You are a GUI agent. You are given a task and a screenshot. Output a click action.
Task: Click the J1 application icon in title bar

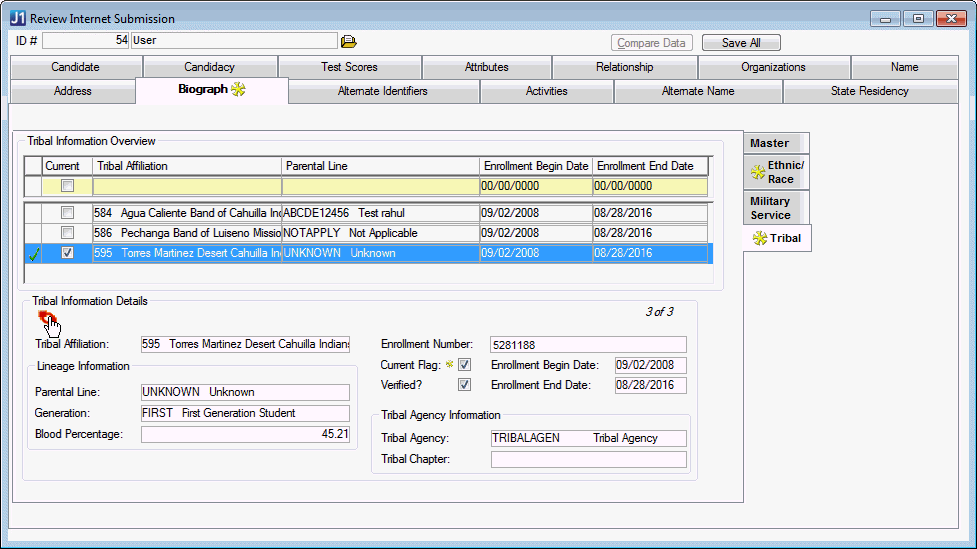pos(17,18)
